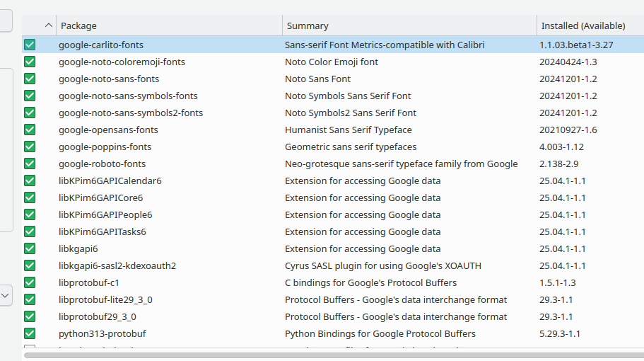The image size is (644, 361).
Task: Select the libkgapi6-sasl2-kdexoauth2 package name
Action: point(117,265)
